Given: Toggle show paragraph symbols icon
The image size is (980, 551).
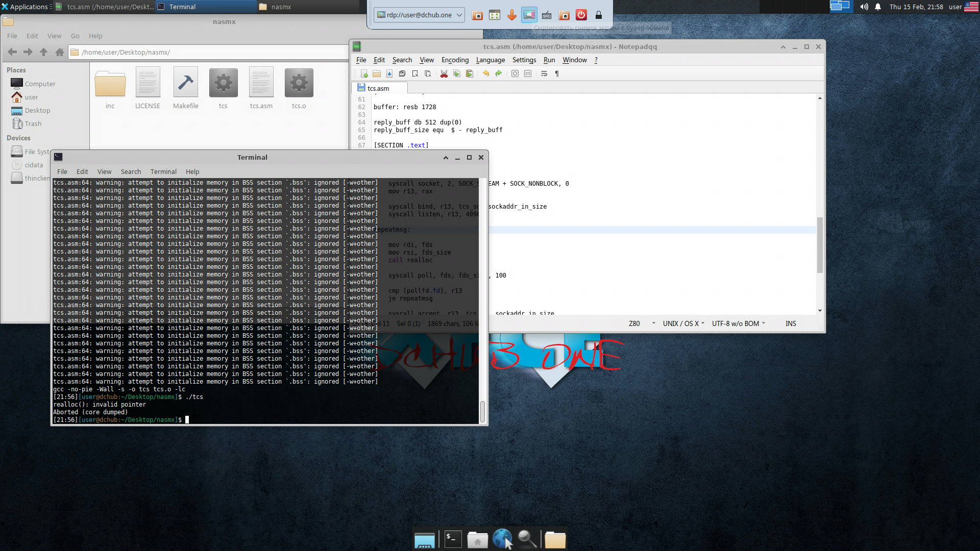Looking at the screenshot, I should point(557,74).
